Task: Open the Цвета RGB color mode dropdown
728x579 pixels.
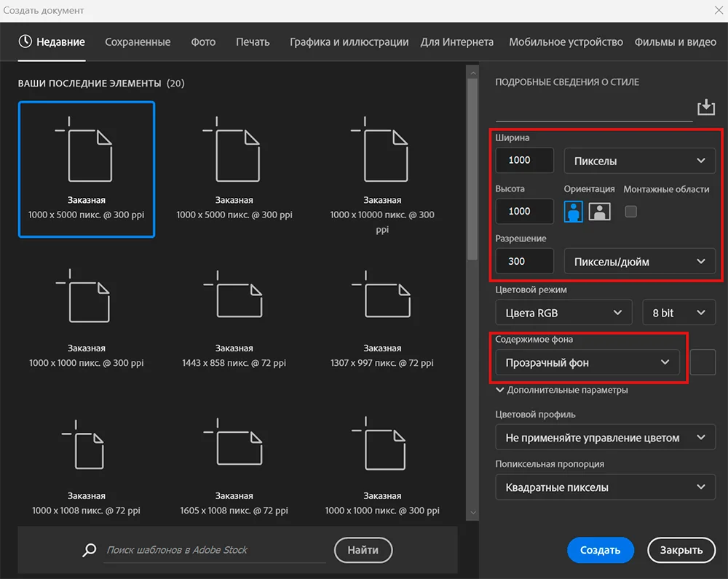Action: point(563,312)
